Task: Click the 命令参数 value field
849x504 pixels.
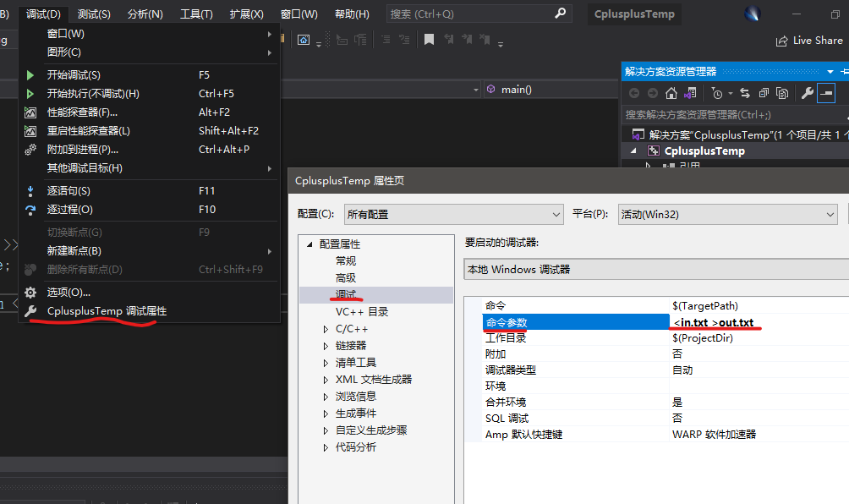Action: [x=759, y=322]
